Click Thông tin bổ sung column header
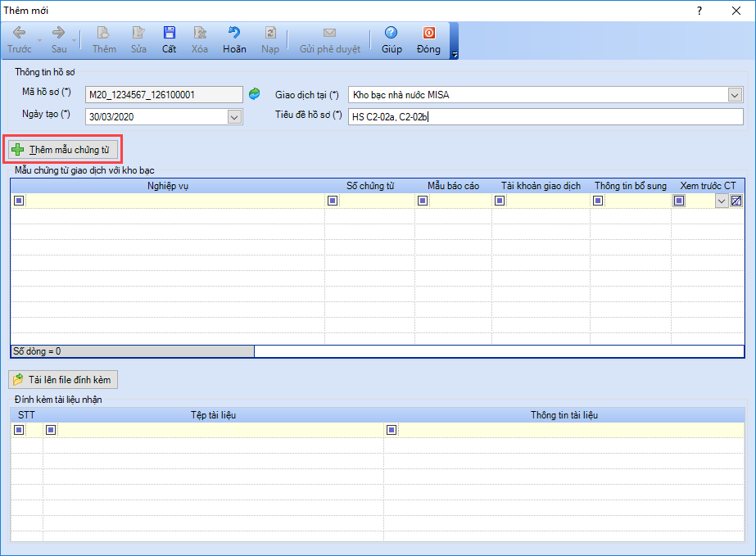Image resolution: width=756 pixels, height=556 pixels. pos(631,186)
